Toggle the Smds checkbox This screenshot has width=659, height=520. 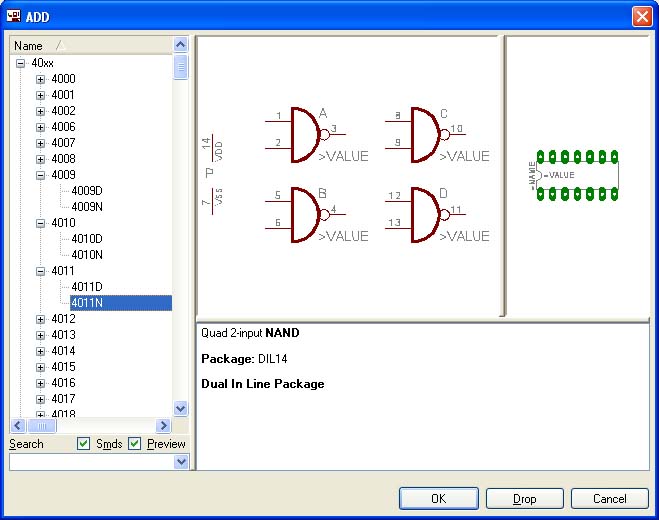[x=84, y=444]
